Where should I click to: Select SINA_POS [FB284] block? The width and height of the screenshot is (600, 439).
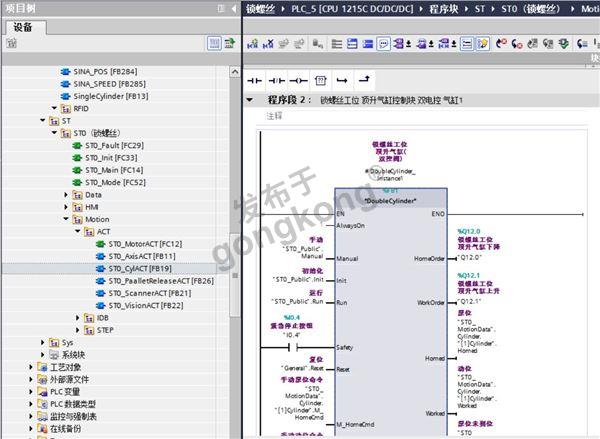(x=105, y=72)
